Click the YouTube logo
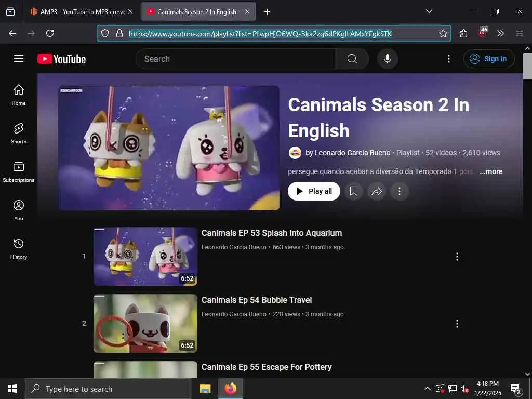Viewport: 532px width, 399px height. (x=62, y=59)
